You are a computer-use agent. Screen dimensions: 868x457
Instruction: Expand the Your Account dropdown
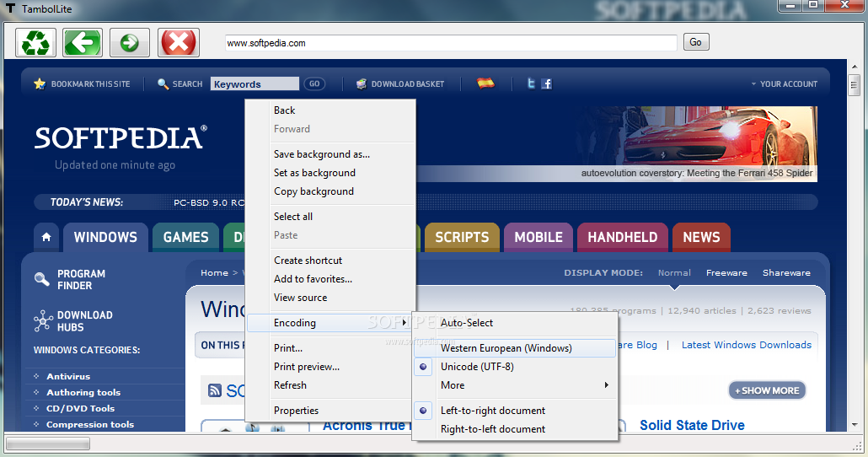tap(785, 84)
